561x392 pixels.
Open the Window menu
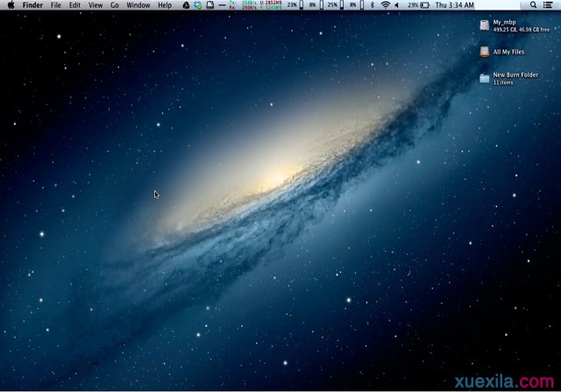click(138, 5)
